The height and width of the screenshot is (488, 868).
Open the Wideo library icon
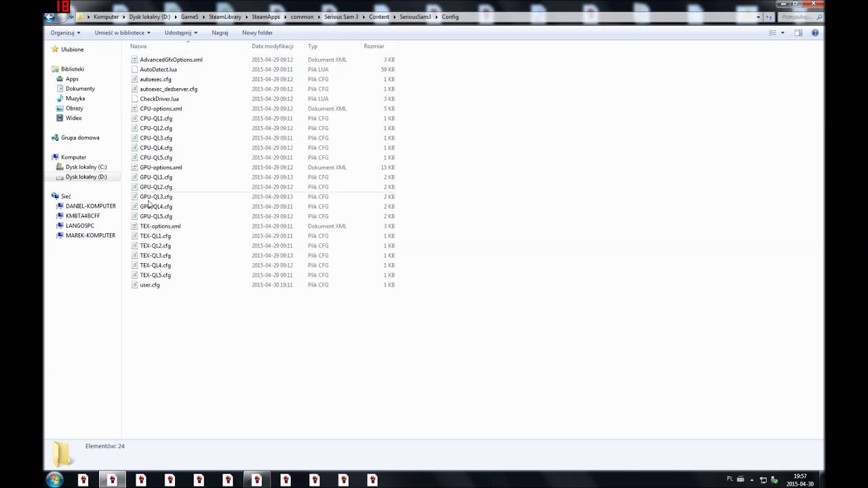(60, 118)
